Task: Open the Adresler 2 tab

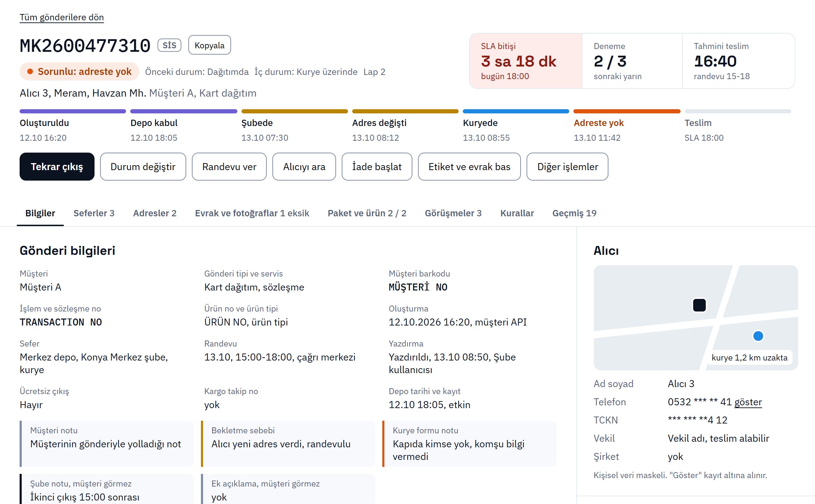Action: click(155, 213)
